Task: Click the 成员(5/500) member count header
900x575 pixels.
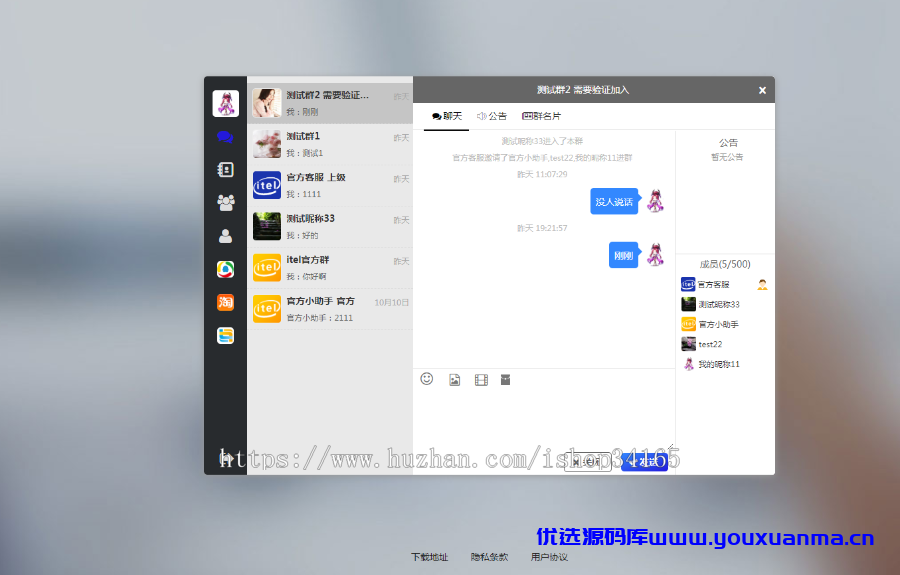Action: pyautogui.click(x=725, y=264)
